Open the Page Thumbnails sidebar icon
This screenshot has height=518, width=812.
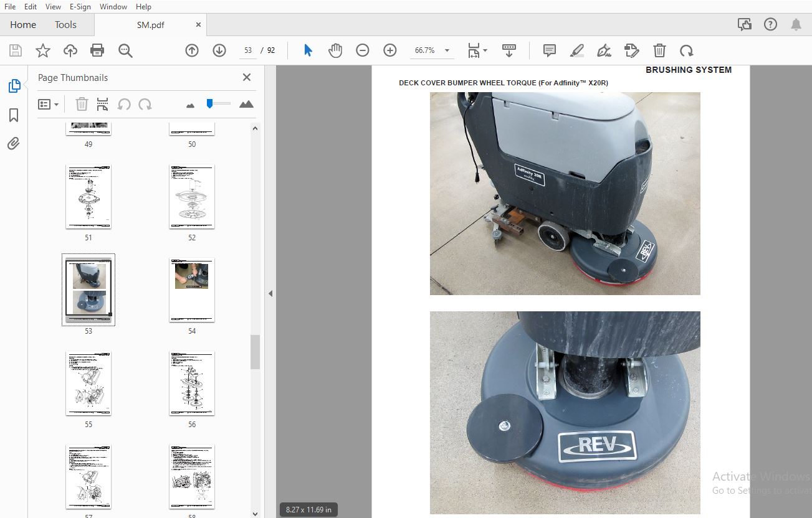point(14,87)
